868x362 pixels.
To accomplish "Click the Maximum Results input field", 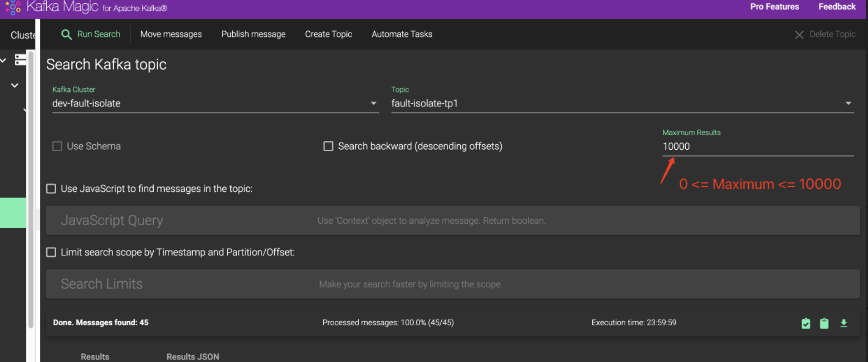I will [x=758, y=147].
